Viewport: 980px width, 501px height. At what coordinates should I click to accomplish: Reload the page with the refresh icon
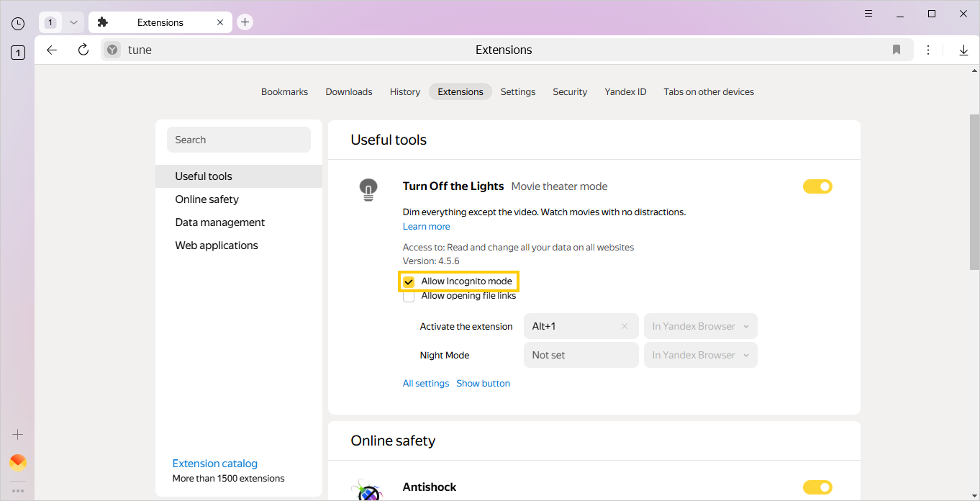pyautogui.click(x=83, y=50)
